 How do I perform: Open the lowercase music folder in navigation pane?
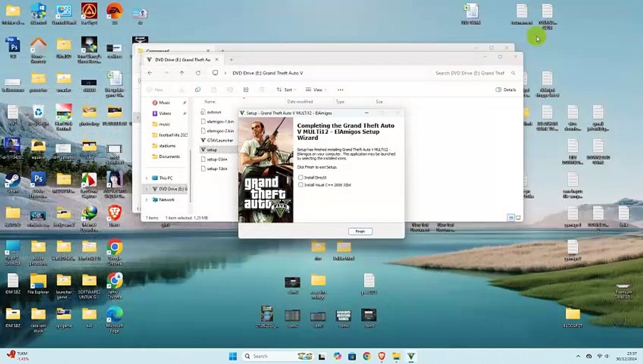[164, 124]
